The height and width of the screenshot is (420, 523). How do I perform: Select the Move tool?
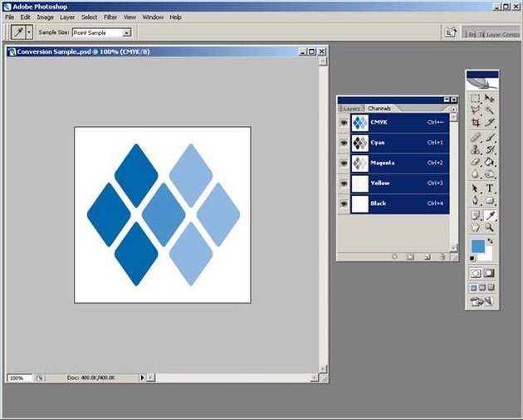[x=489, y=98]
